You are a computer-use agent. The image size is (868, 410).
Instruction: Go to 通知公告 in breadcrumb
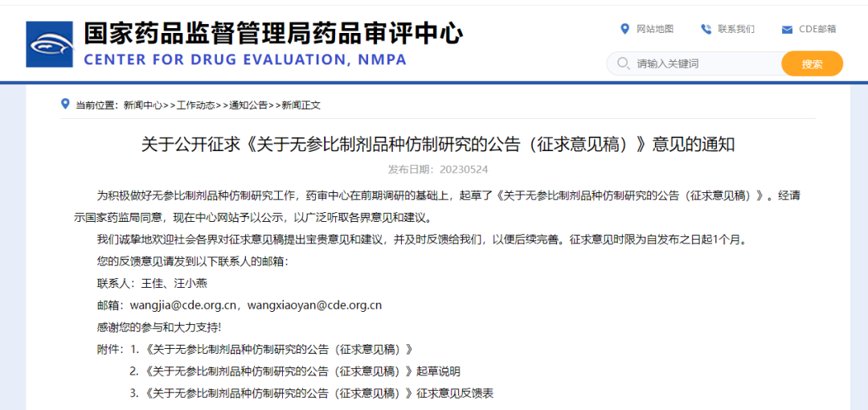coord(248,105)
